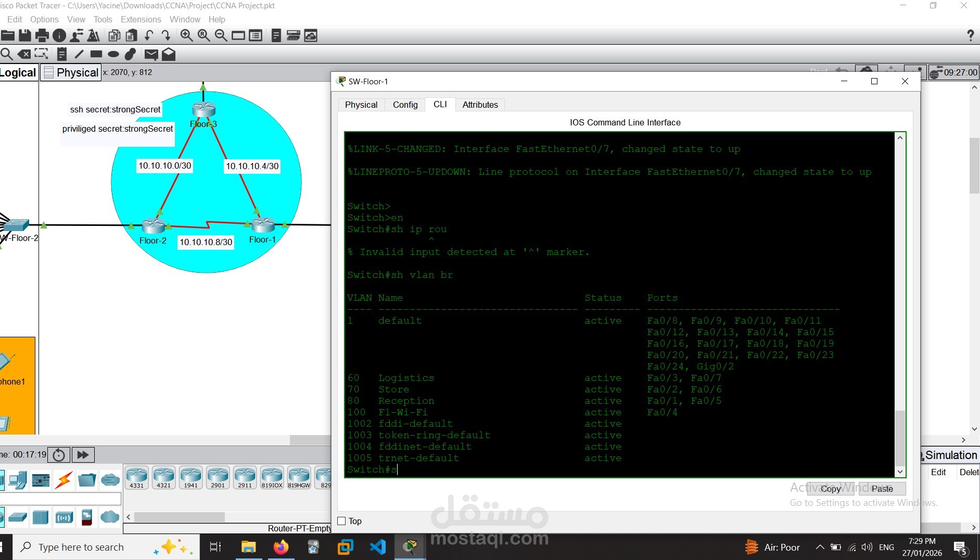980x560 pixels.
Task: Click the Copy icon in the main toolbar
Action: [114, 35]
